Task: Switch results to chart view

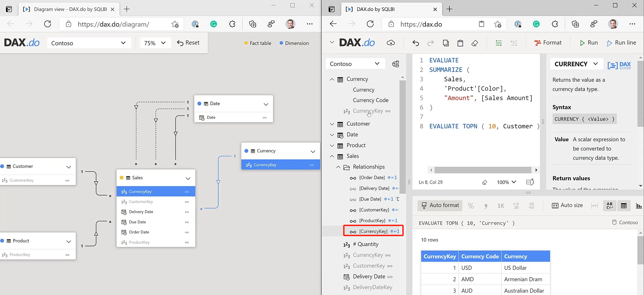Action: tap(639, 206)
